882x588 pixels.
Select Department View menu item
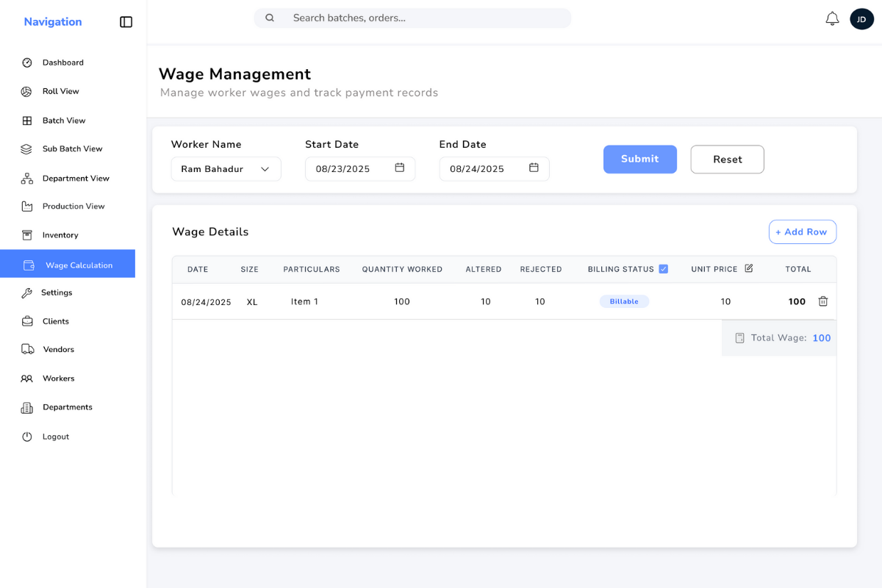tap(75, 178)
